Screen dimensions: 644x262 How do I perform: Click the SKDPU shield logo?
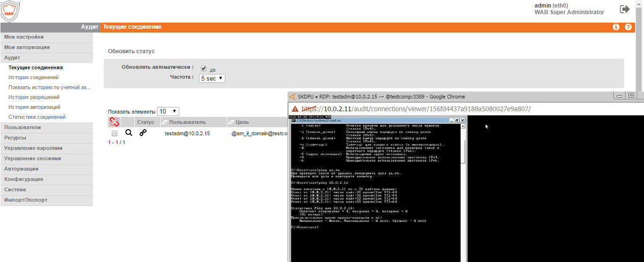point(10,11)
